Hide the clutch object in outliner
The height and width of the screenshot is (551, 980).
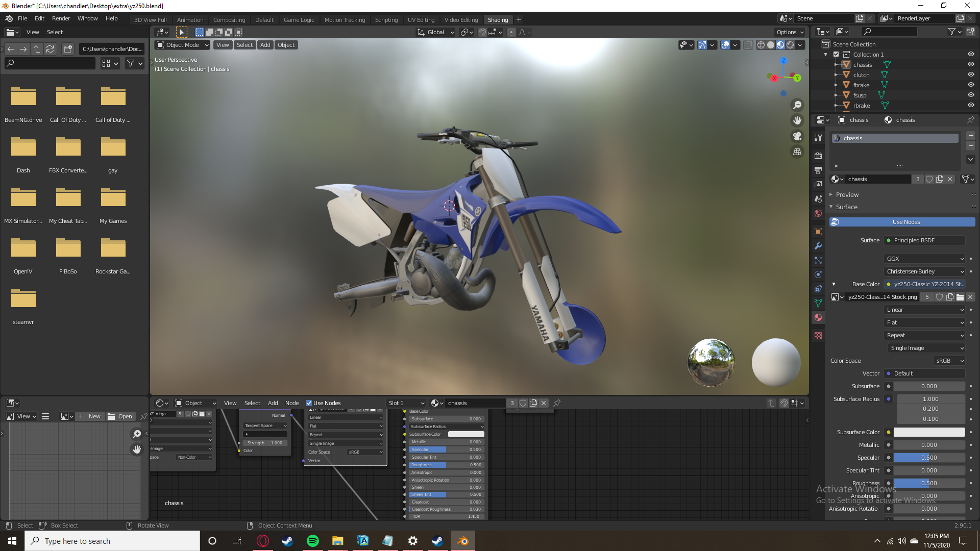971,74
